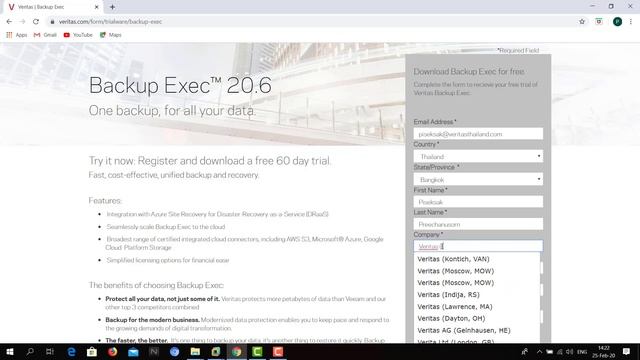Screen dimensions: 640x360
Task: Click the shield extension icon in toolbar
Action: (599, 22)
